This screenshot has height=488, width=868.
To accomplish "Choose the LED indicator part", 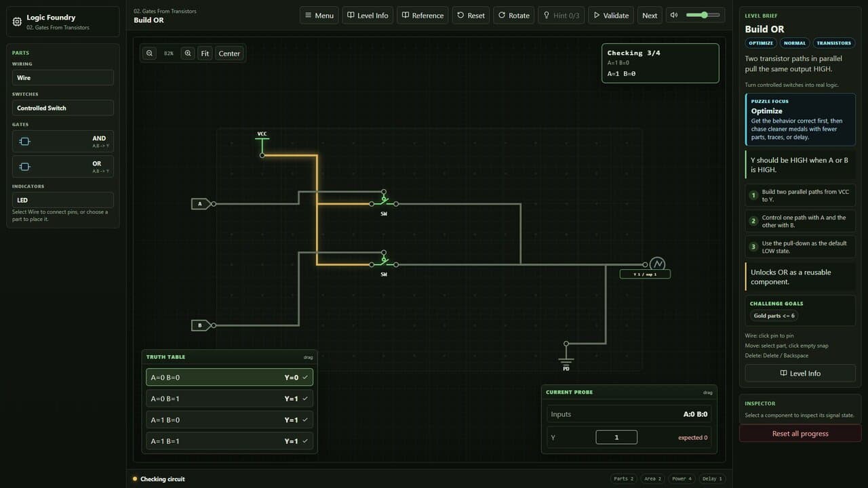I will point(63,200).
